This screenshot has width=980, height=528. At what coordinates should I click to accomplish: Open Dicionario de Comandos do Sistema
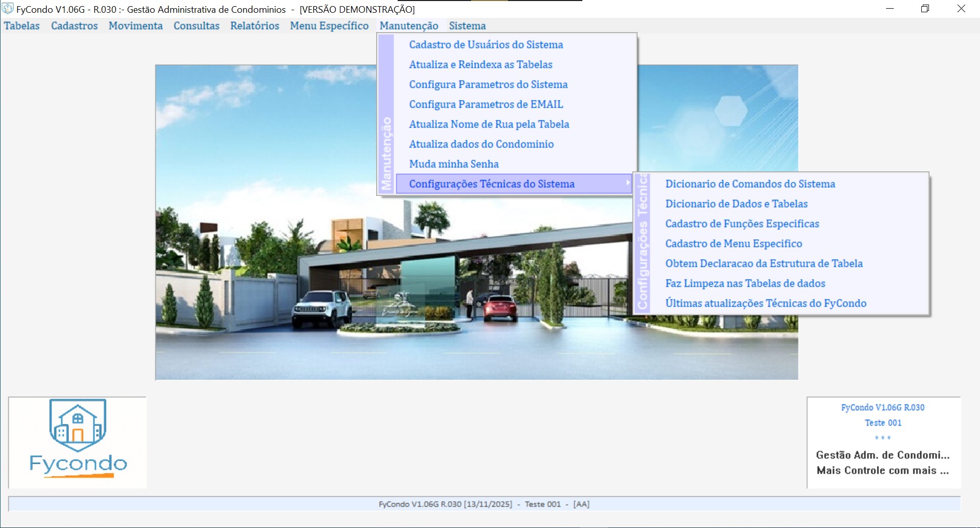(x=750, y=184)
